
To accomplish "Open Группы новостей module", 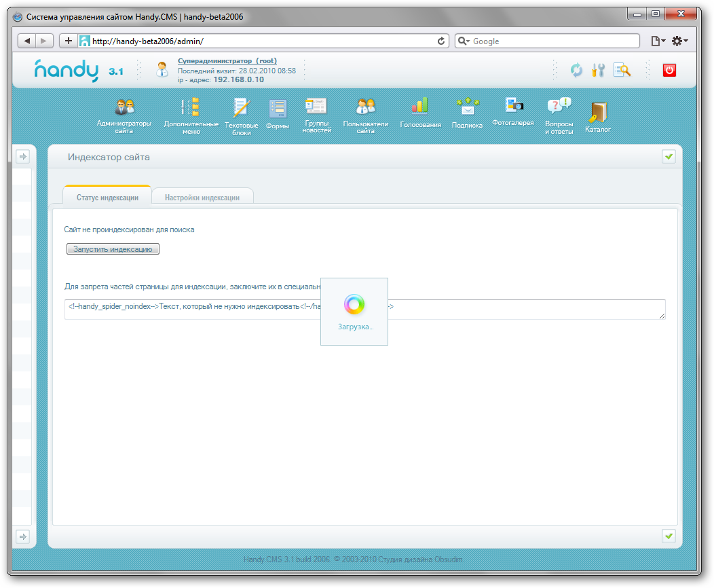I will click(316, 107).
